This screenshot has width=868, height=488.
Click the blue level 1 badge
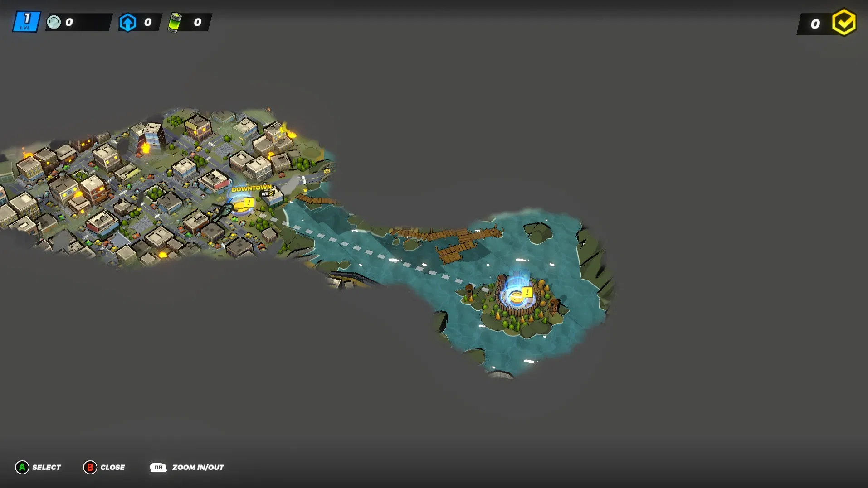pyautogui.click(x=26, y=22)
